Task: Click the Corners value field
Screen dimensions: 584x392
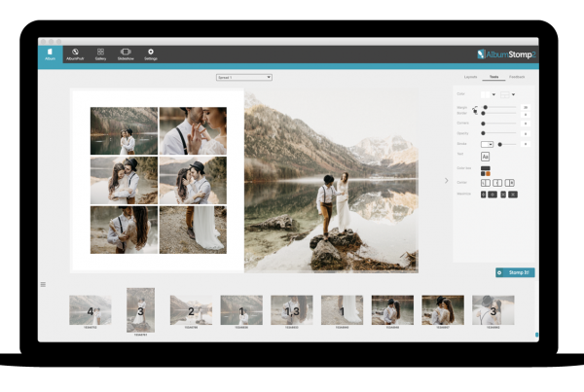Action: pos(526,124)
